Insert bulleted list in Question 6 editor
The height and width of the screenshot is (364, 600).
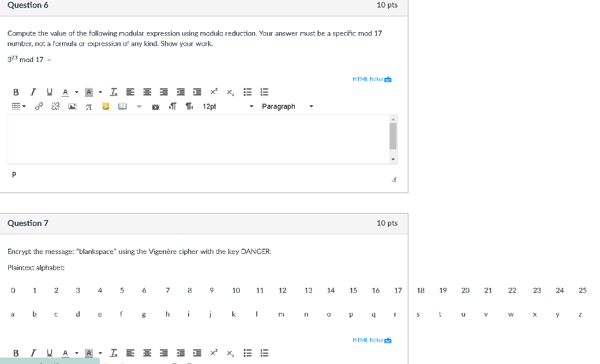point(248,92)
